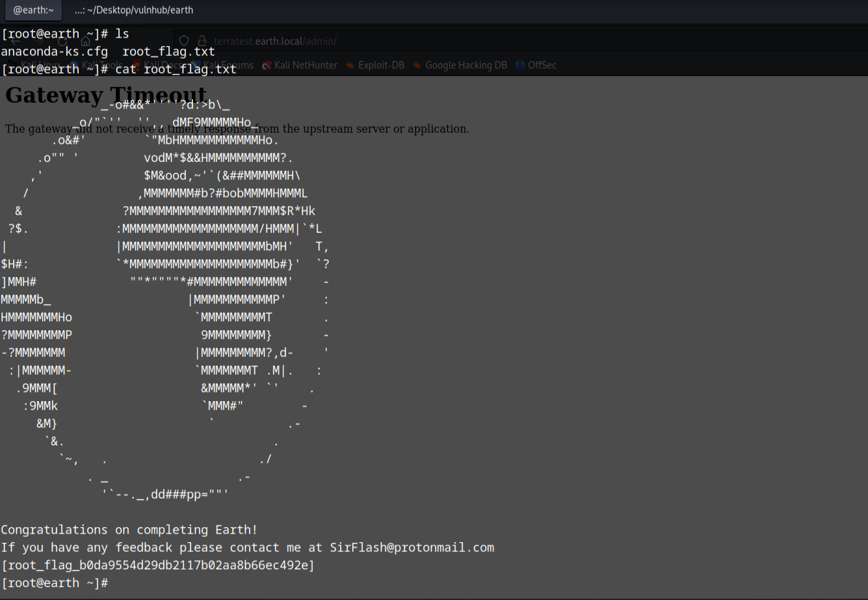This screenshot has width=868, height=600.
Task: Click the terratest.earth.local/admin/ address field
Action: click(x=275, y=41)
